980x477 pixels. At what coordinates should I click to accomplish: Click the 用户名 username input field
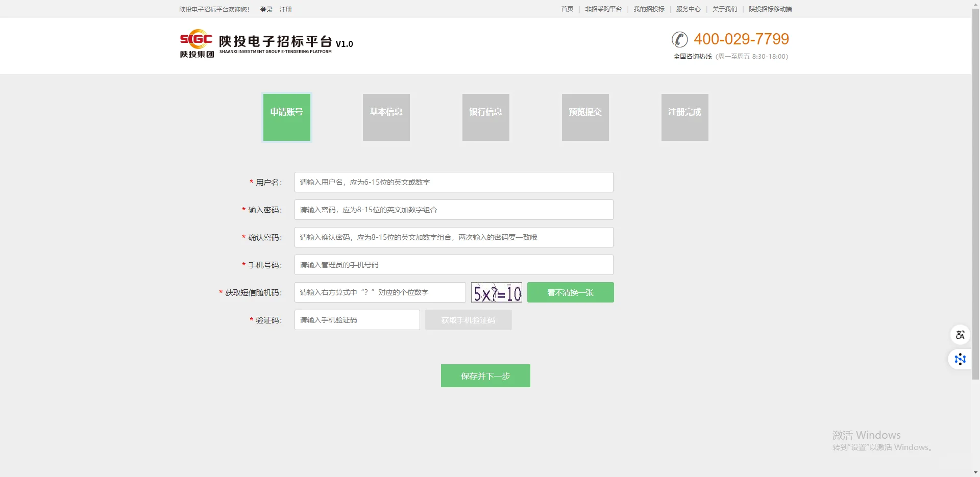coord(453,182)
